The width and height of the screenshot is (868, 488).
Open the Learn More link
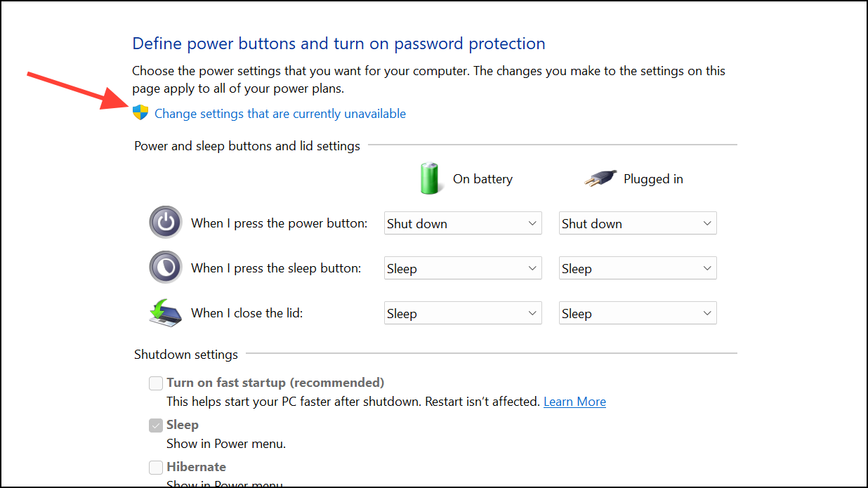574,401
